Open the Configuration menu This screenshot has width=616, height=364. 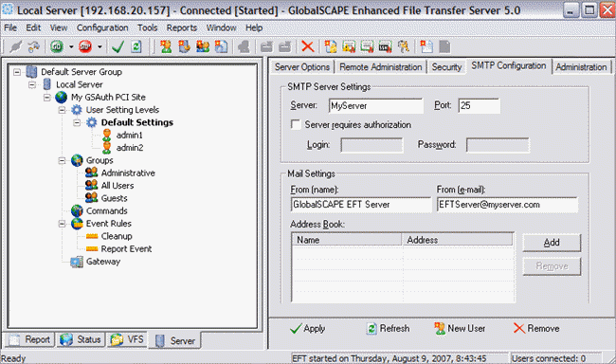(102, 27)
